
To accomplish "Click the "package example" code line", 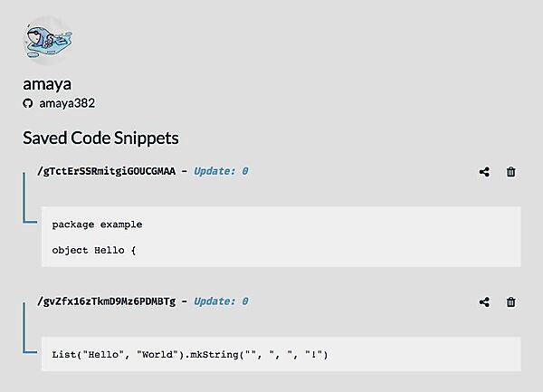I will click(97, 224).
